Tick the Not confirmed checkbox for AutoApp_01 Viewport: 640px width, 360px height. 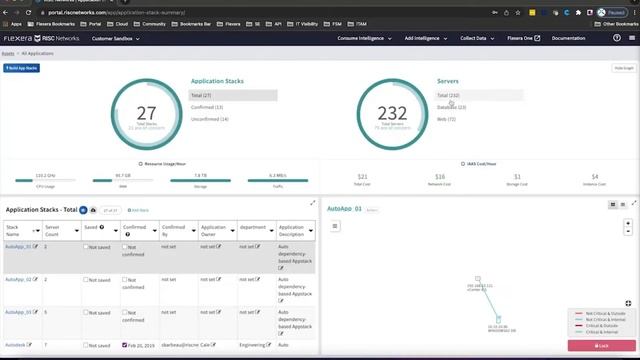click(x=124, y=247)
